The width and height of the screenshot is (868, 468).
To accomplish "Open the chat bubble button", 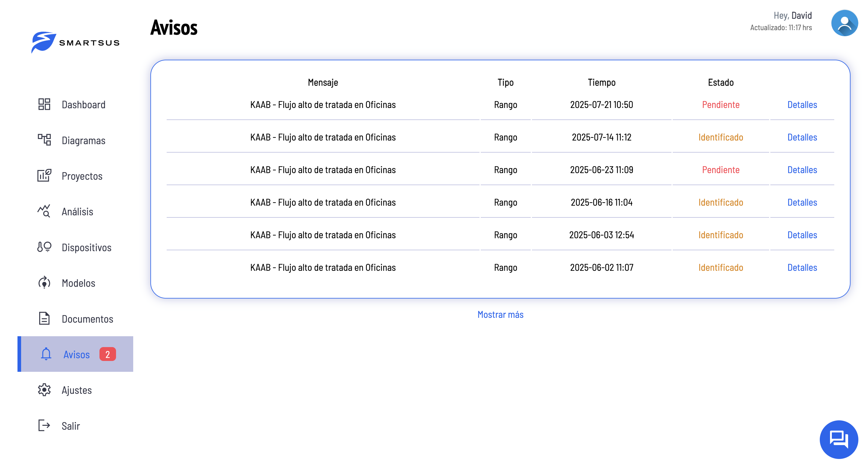I will pyautogui.click(x=839, y=439).
